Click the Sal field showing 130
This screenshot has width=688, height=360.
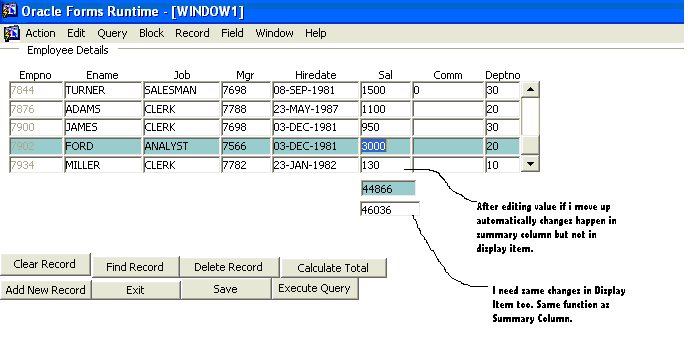(x=385, y=165)
